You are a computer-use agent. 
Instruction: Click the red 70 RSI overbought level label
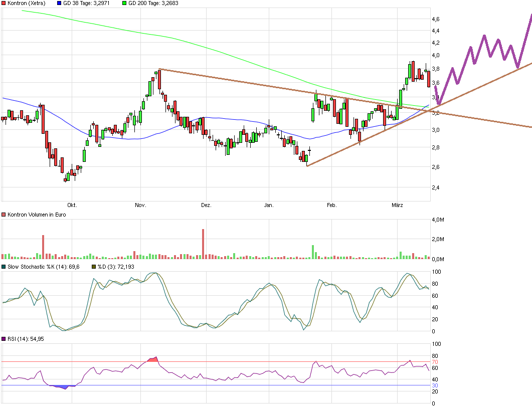(x=435, y=362)
